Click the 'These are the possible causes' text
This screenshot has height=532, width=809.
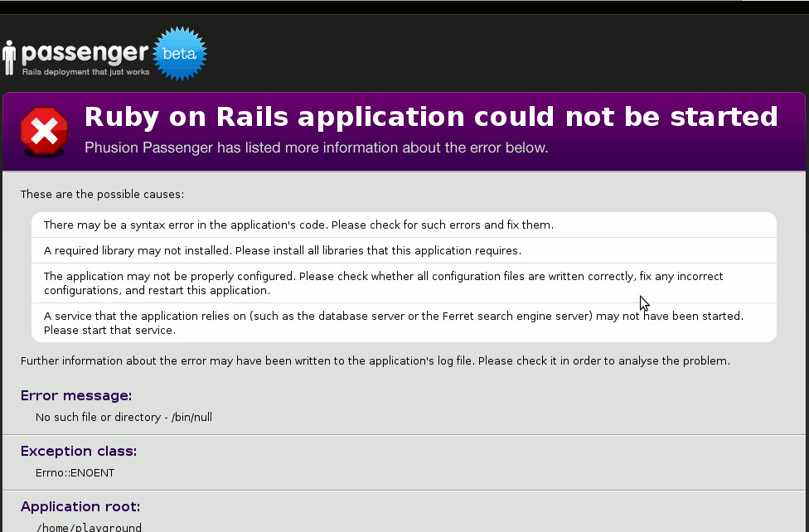102,195
